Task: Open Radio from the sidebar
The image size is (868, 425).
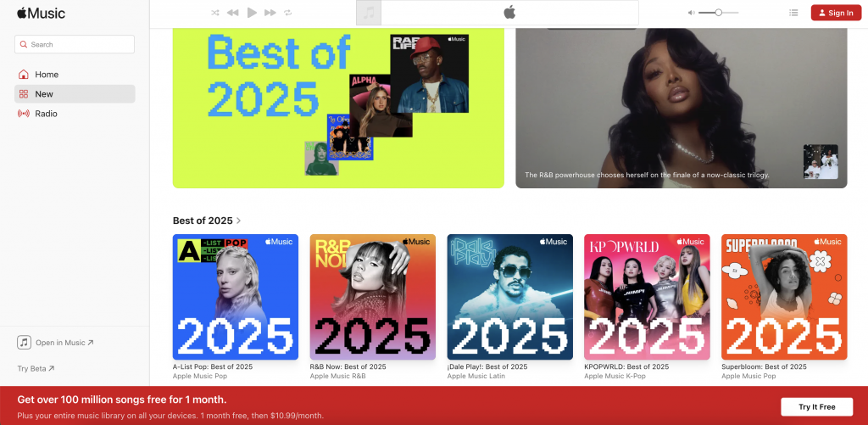Action: click(x=47, y=114)
